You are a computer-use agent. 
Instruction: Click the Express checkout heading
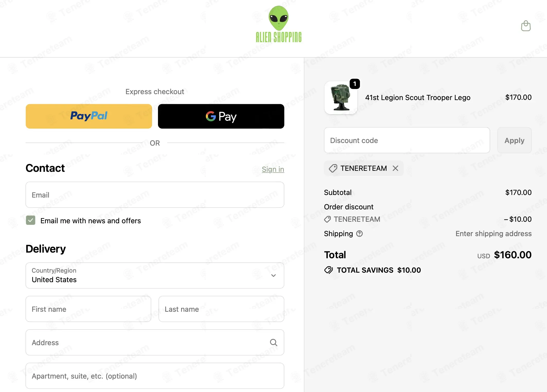155,92
